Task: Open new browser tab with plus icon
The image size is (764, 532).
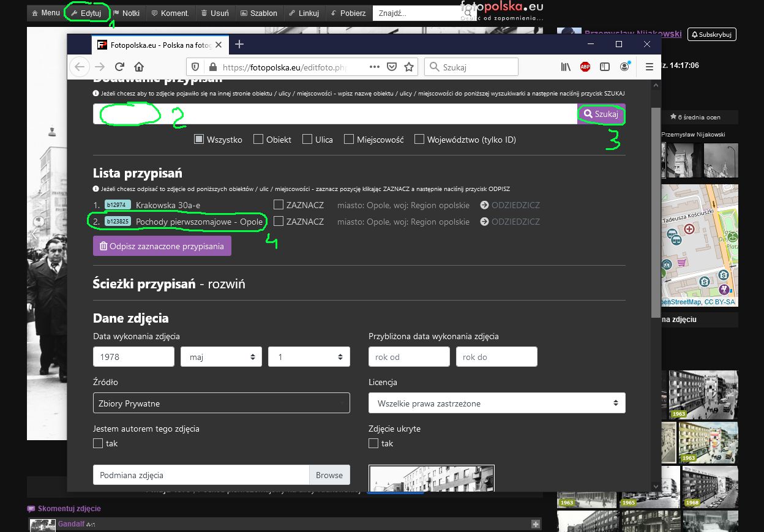Action: 239,44
